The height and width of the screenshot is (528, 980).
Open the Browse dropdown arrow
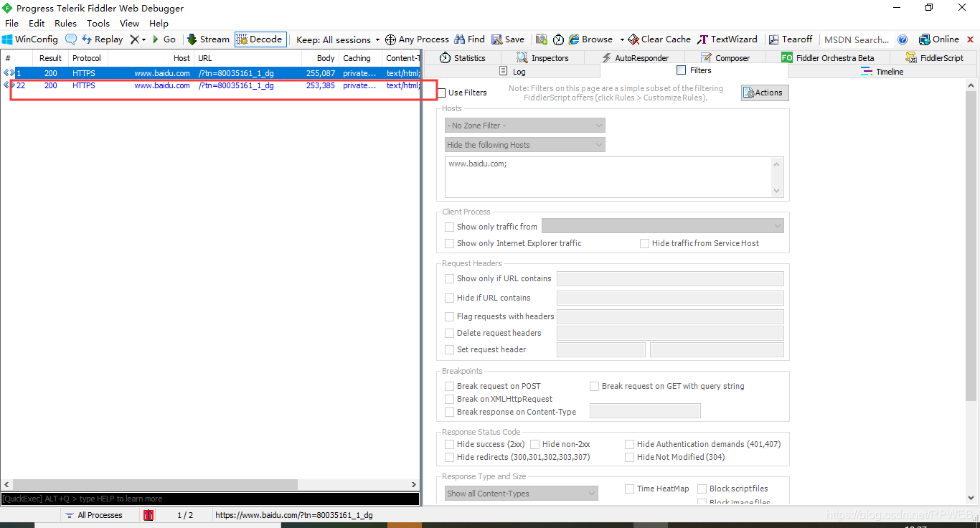click(x=622, y=39)
